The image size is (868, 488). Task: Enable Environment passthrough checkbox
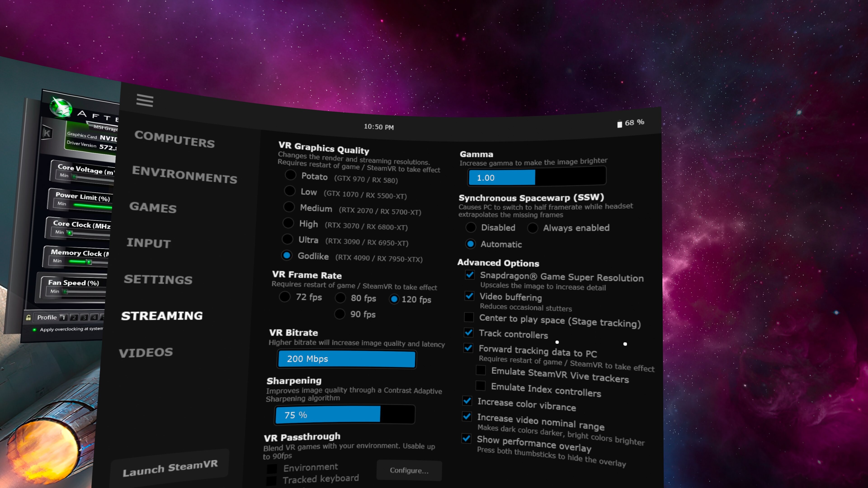click(x=272, y=469)
